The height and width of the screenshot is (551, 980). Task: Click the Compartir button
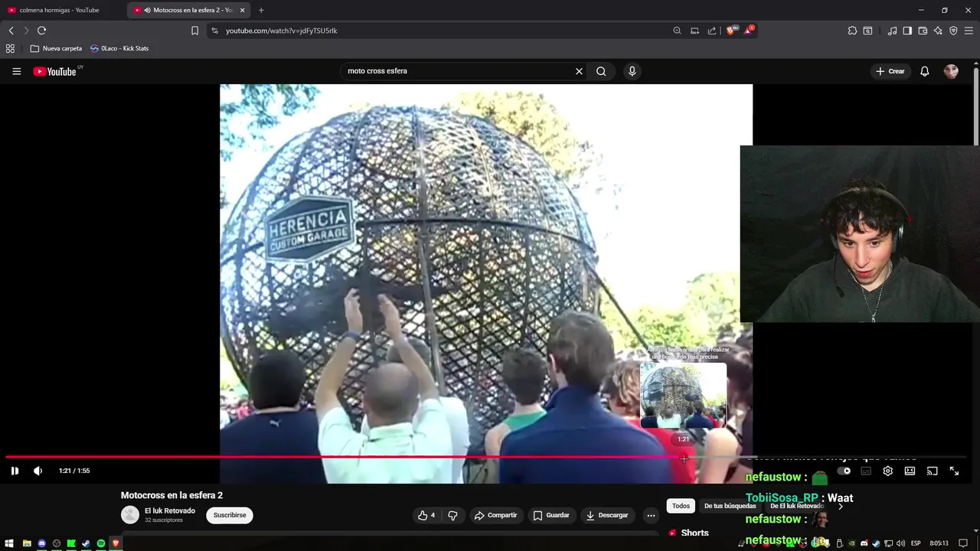496,515
